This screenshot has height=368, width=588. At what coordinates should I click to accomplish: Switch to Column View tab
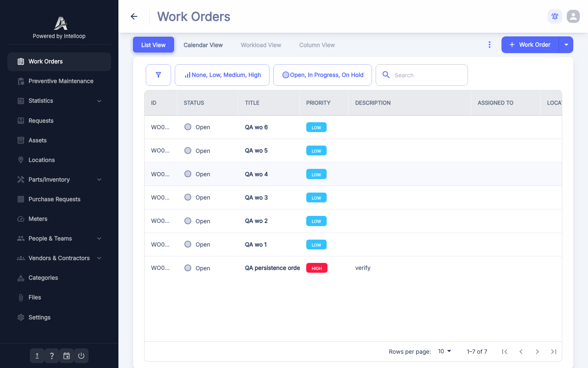tap(317, 45)
